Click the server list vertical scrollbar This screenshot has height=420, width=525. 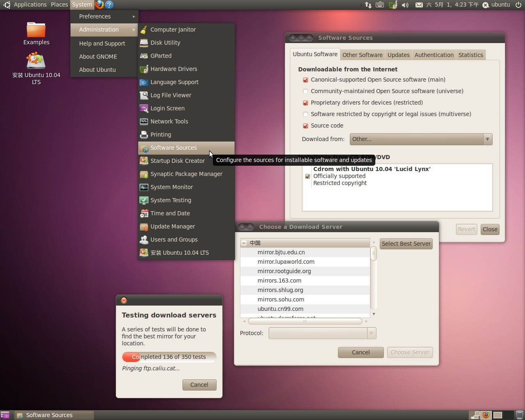coord(373,253)
